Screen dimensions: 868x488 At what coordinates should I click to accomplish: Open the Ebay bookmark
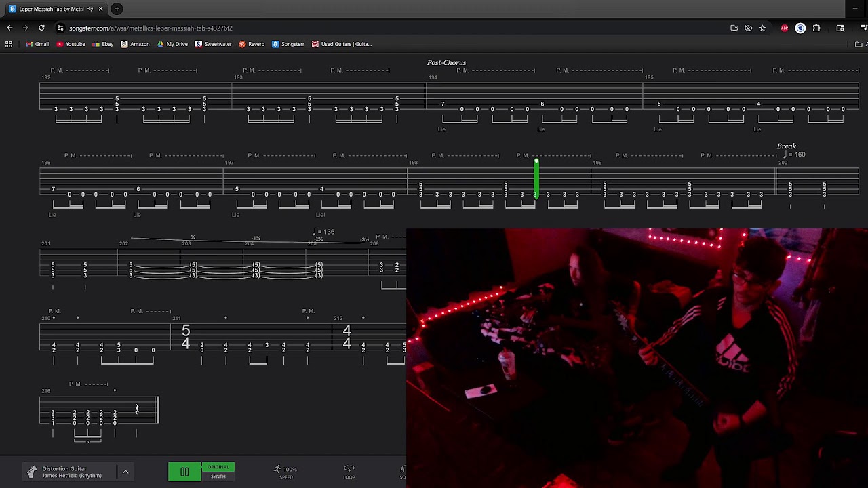(103, 44)
